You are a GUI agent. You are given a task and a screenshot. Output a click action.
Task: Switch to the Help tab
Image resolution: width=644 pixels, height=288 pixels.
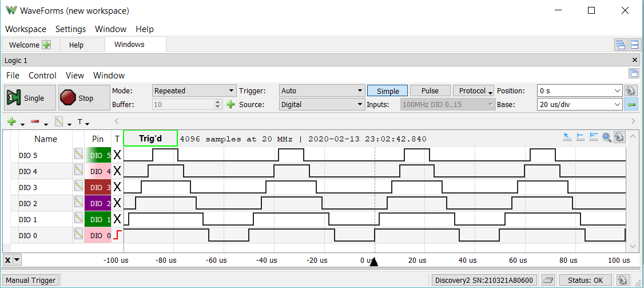tap(76, 45)
